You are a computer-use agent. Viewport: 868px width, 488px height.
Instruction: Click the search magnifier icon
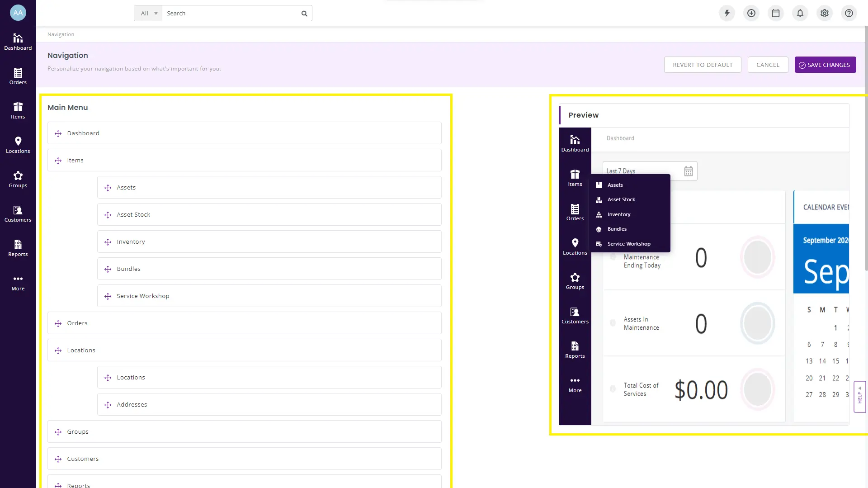coord(304,14)
